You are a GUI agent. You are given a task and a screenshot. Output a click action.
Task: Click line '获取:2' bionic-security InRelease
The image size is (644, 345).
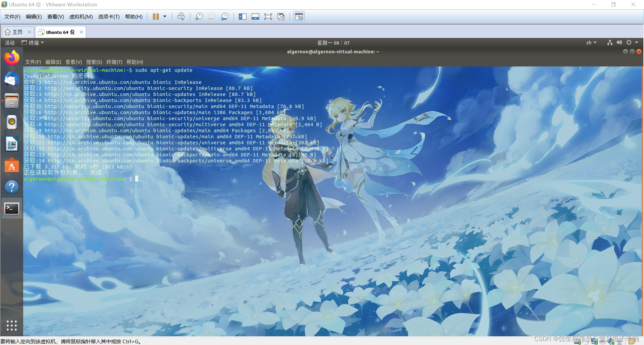pyautogui.click(x=138, y=88)
